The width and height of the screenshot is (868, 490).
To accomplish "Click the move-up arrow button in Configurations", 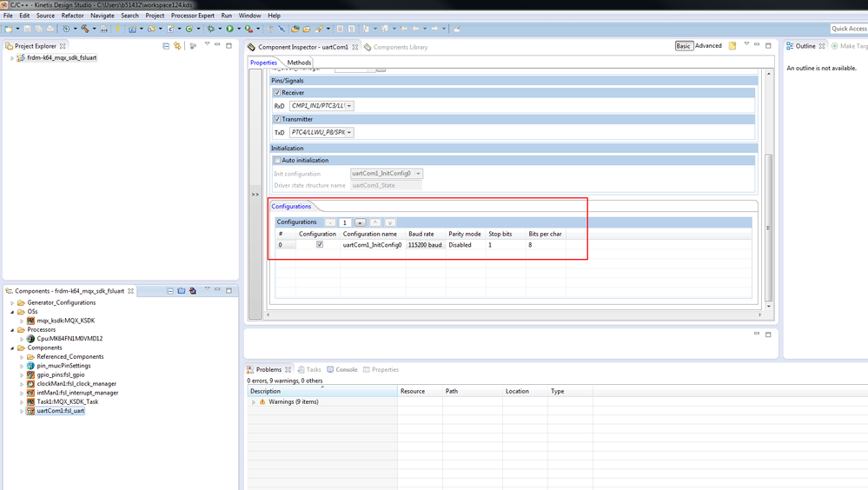I will point(374,222).
